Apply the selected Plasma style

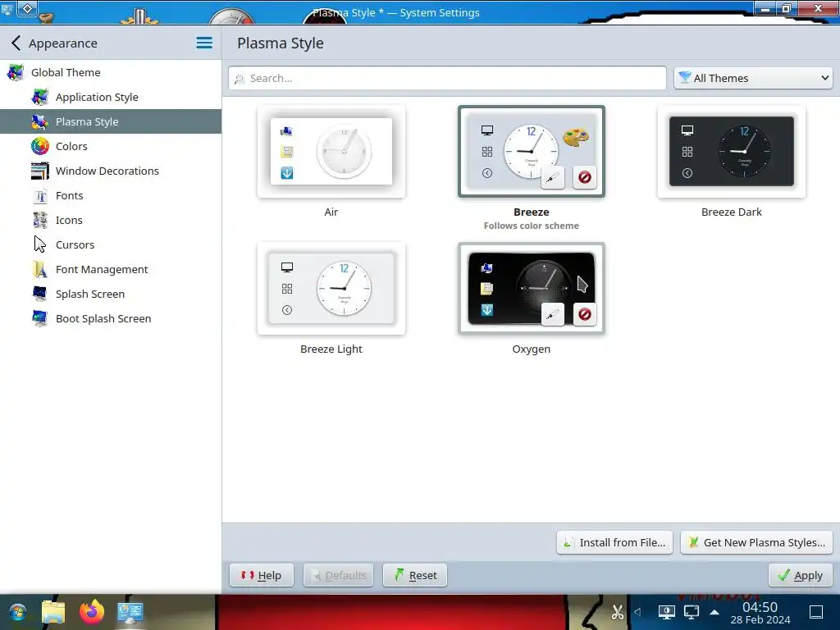[801, 575]
